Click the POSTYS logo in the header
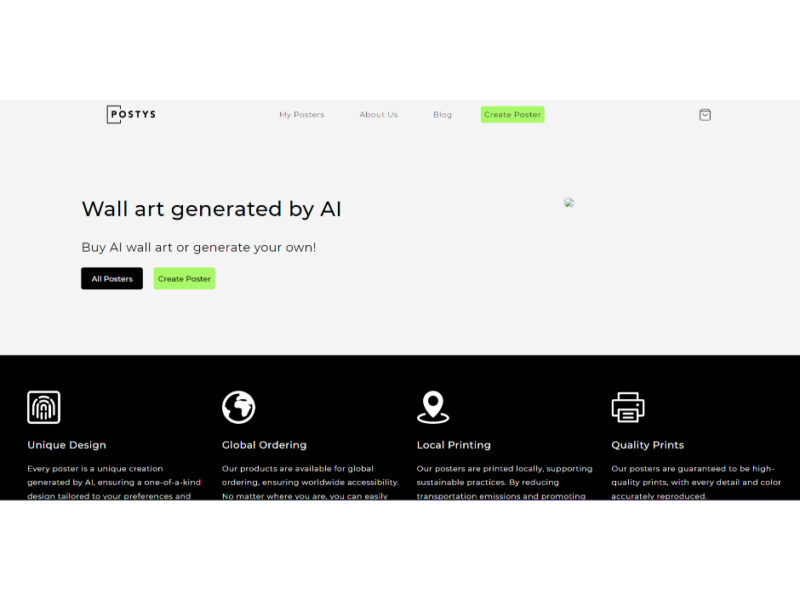Viewport: 800px width, 600px height. pyautogui.click(x=131, y=114)
